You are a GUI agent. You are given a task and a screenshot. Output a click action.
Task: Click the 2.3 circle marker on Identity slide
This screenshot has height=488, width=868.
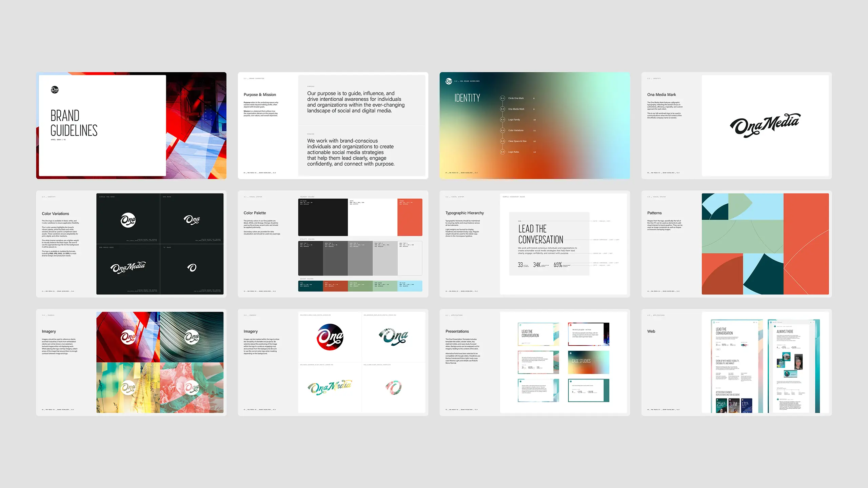coord(502,120)
